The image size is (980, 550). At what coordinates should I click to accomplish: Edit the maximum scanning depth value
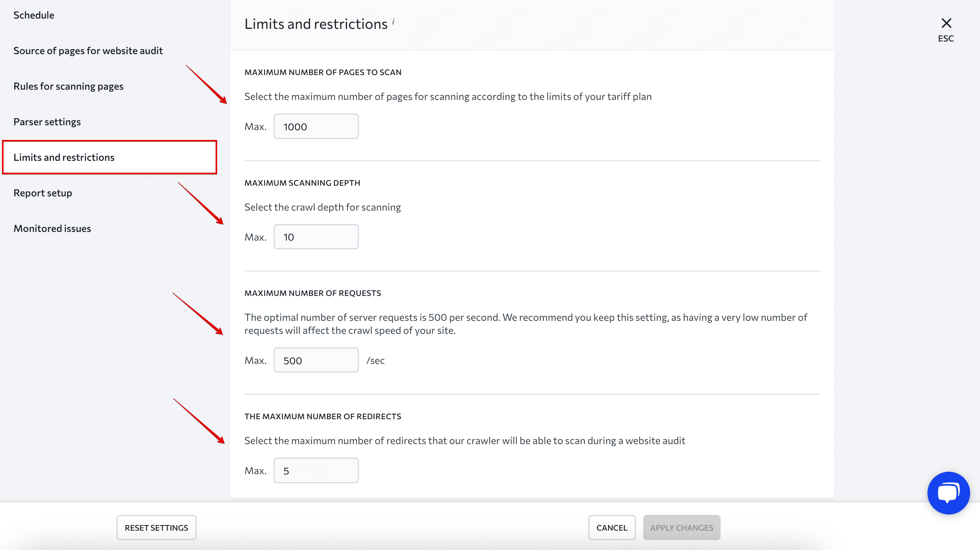(315, 236)
